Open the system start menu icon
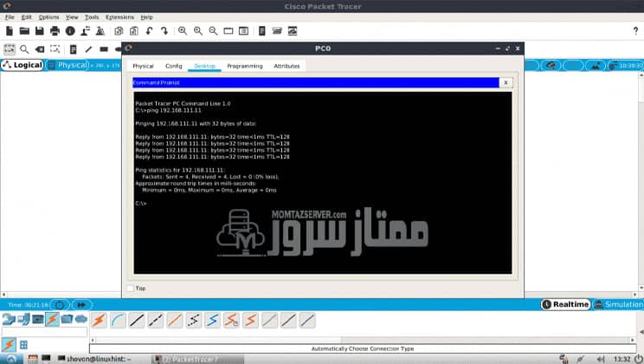 coord(11,359)
